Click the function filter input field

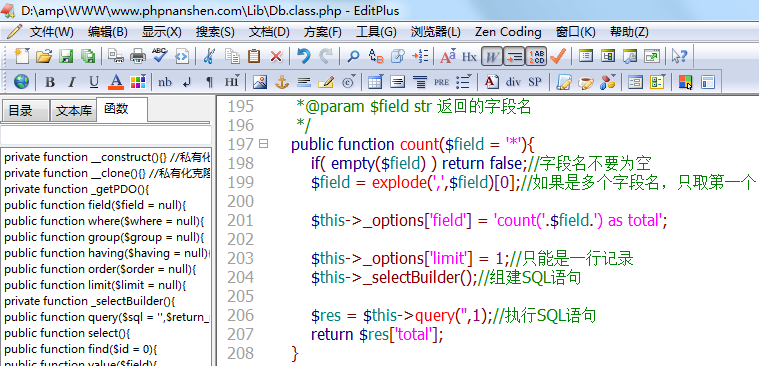click(x=106, y=135)
